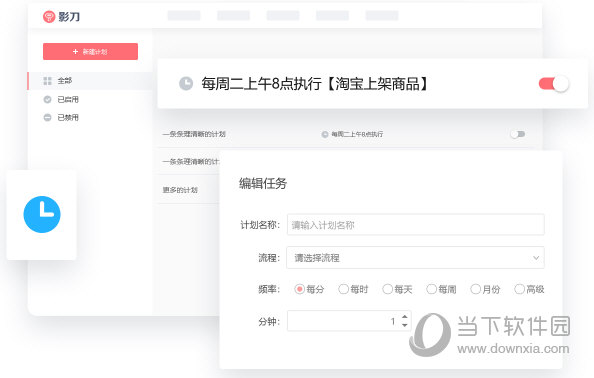Select 全部 in the sidebar

90,81
